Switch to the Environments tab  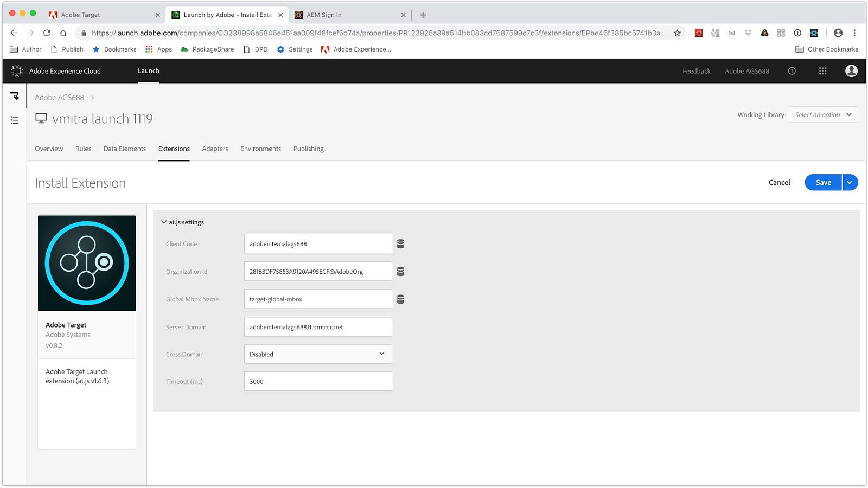[260, 149]
